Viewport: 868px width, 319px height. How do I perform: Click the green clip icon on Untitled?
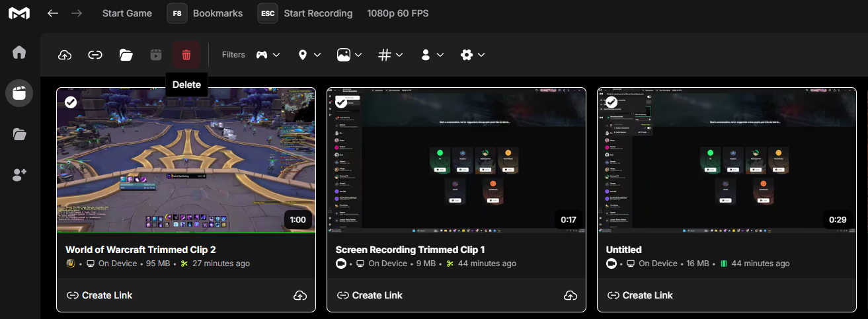coord(725,264)
